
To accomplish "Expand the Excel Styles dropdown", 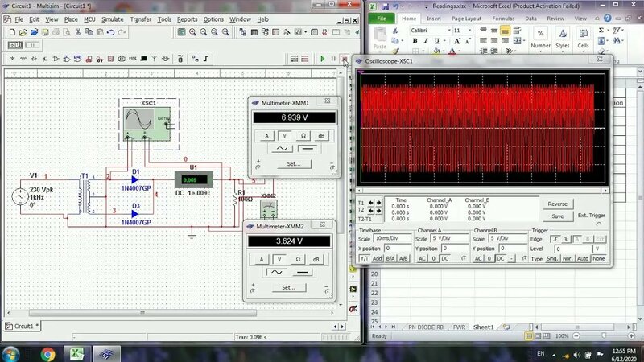I will coord(562,51).
